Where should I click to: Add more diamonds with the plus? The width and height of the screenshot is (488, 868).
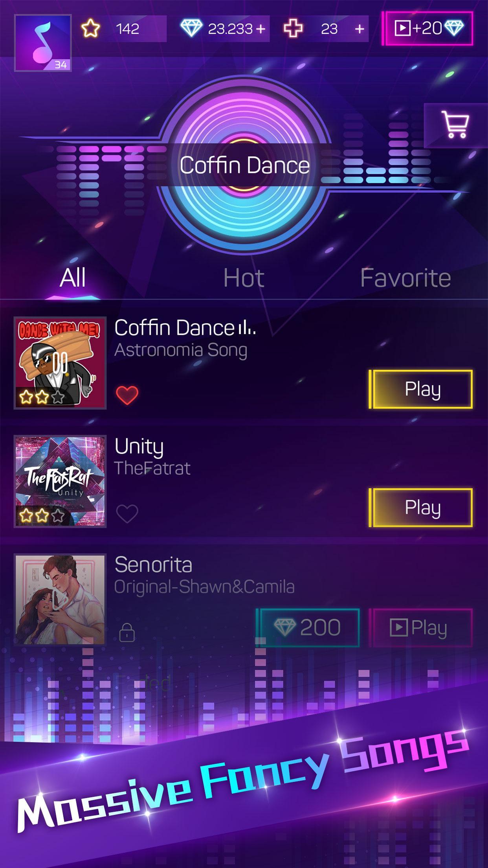pyautogui.click(x=261, y=28)
